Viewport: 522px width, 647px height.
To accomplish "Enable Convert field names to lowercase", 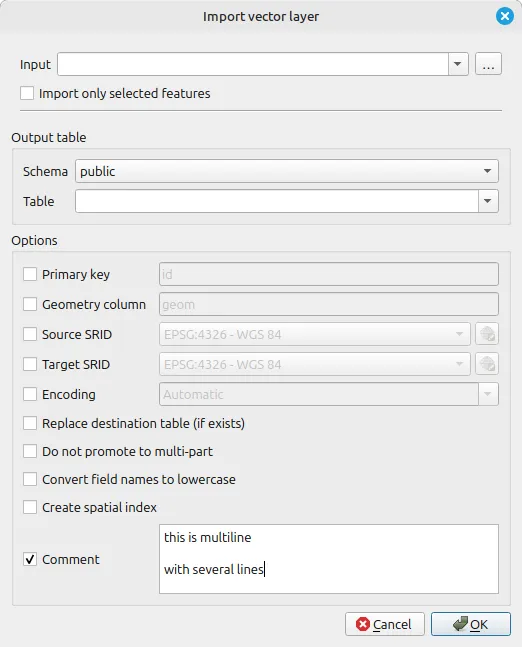I will pos(30,479).
